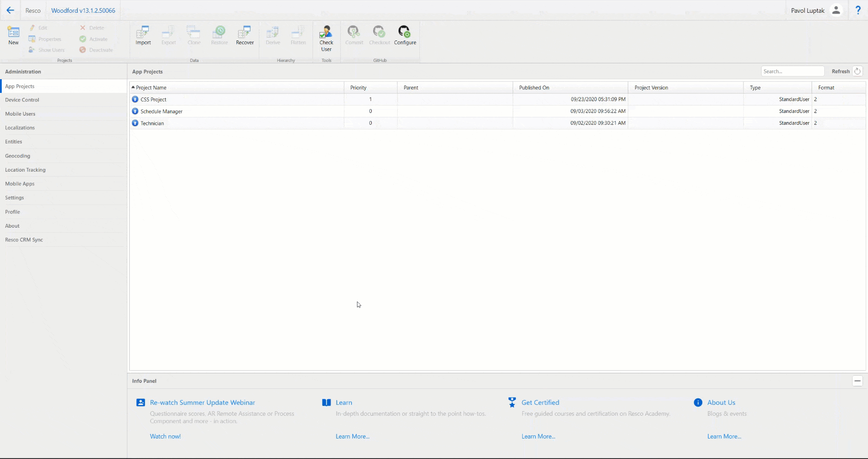This screenshot has height=459, width=868.
Task: Click the Woodford v13.1.2.50066 tab
Action: 83,10
